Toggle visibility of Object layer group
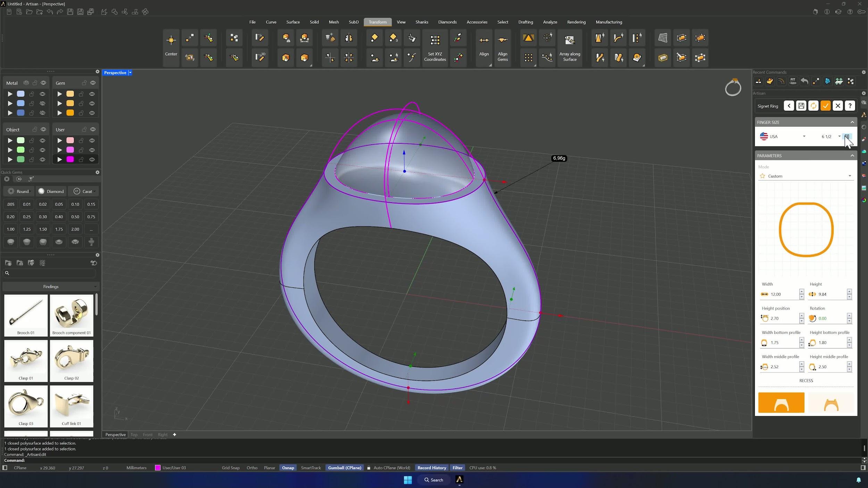 coord(43,129)
